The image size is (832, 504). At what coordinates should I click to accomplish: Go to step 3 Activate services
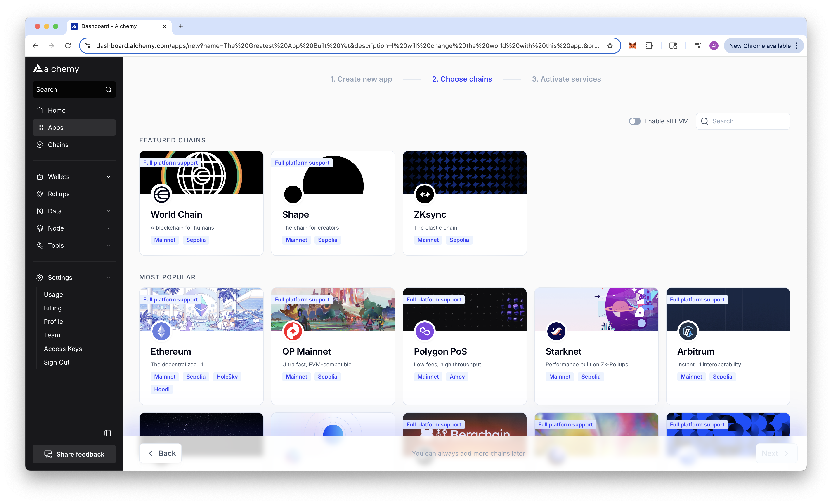566,79
